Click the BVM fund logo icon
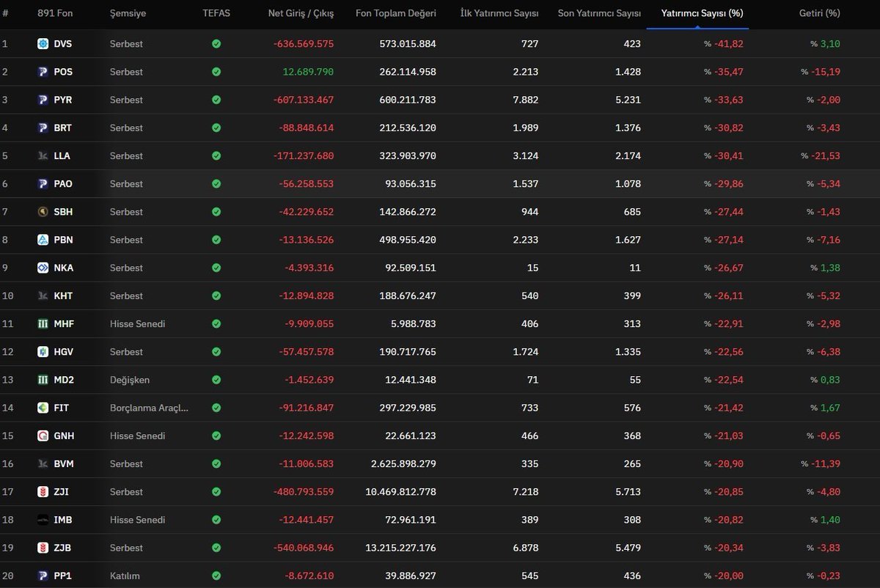The height and width of the screenshot is (588, 880). 43,464
